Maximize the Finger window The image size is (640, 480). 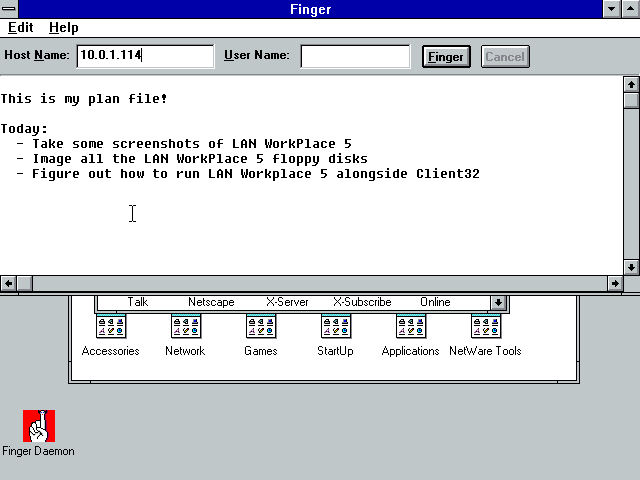click(631, 9)
